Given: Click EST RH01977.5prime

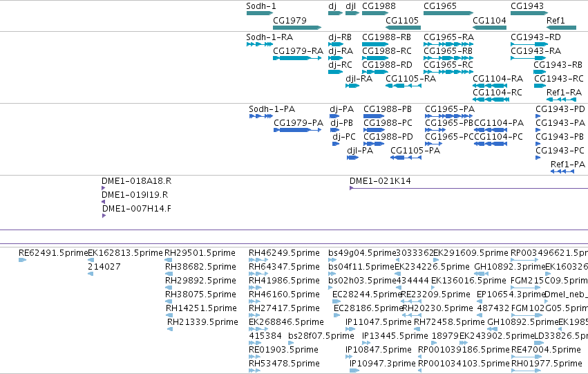Looking at the screenshot, I should (525, 371).
